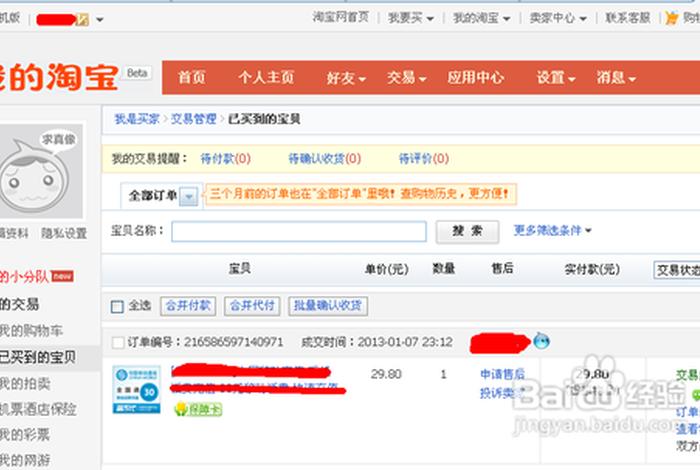700x470 pixels.
Task: Click the small badge icon beside the username
Action: (x=83, y=20)
